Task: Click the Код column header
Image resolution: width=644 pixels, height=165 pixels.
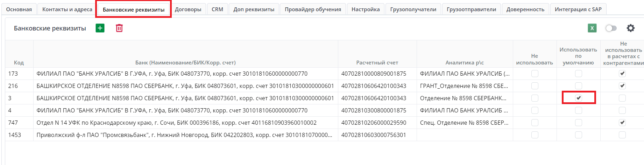Action: tap(19, 63)
